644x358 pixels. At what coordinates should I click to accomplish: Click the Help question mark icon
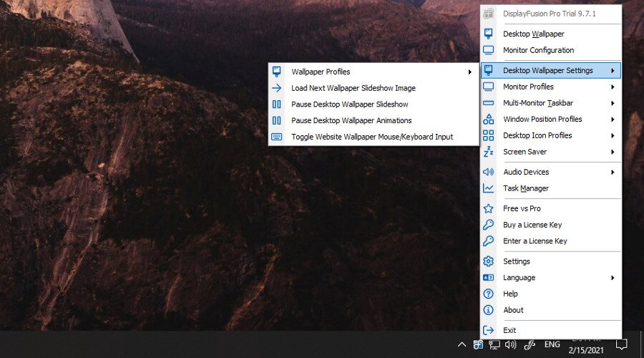[488, 294]
